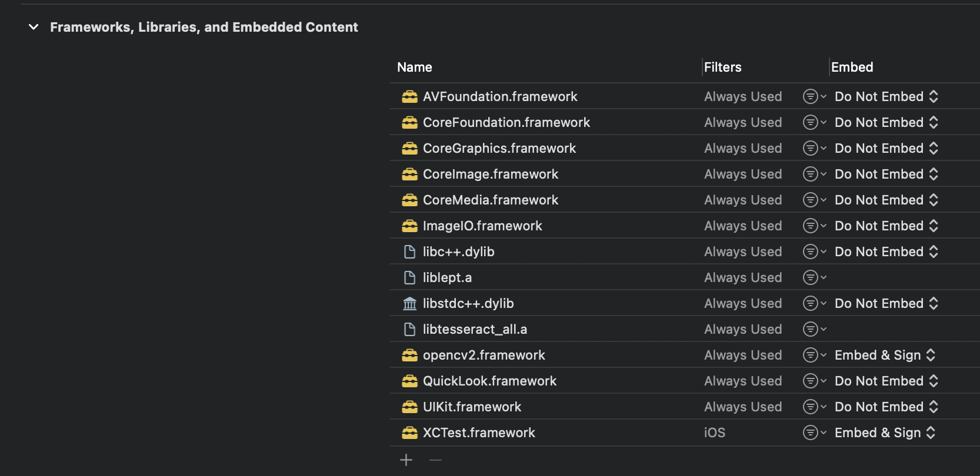Click the AVFoundation.framework toolbox icon
980x476 pixels.
pyautogui.click(x=410, y=96)
